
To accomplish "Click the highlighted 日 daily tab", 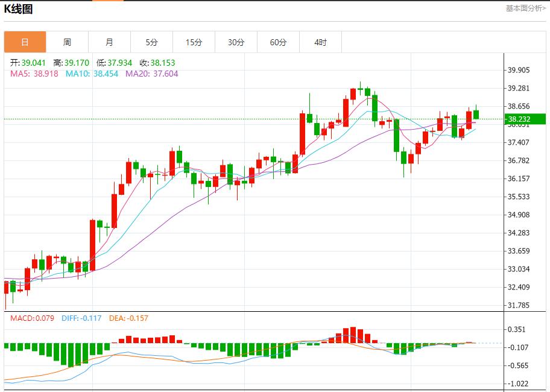I will (x=25, y=42).
